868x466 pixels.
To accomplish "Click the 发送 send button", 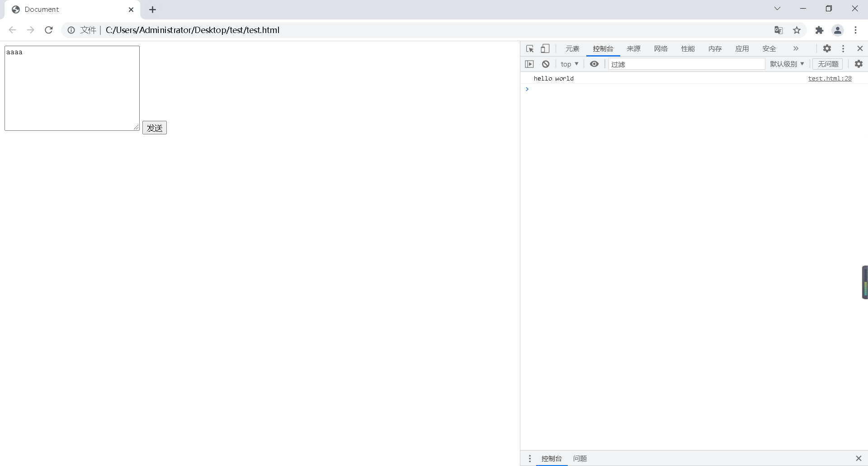I will (155, 128).
